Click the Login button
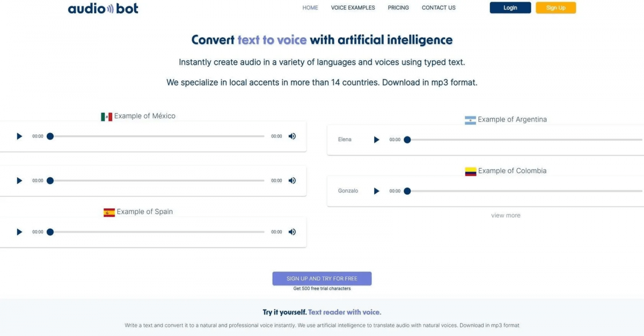 click(510, 8)
